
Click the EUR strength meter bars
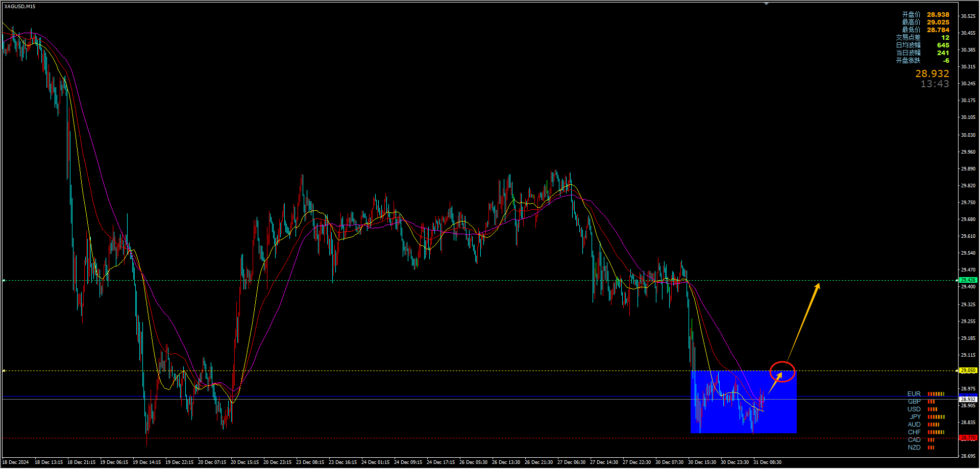coord(936,394)
